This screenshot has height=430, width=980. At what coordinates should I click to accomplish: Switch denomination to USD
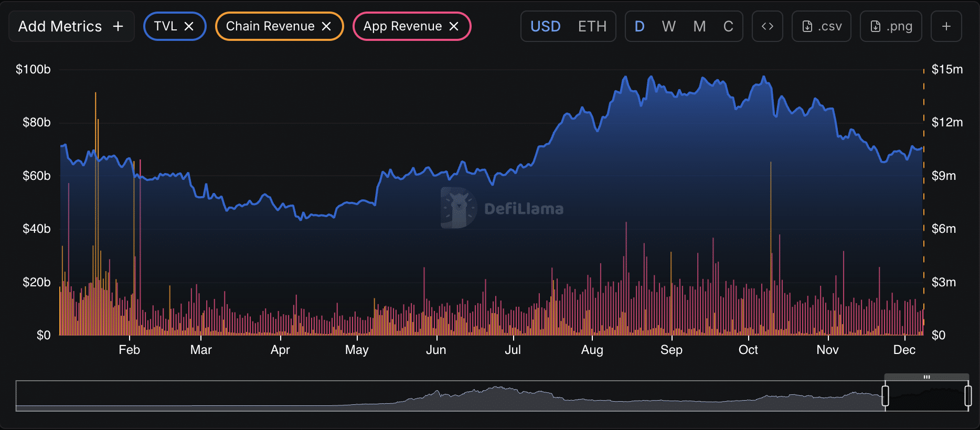(545, 26)
